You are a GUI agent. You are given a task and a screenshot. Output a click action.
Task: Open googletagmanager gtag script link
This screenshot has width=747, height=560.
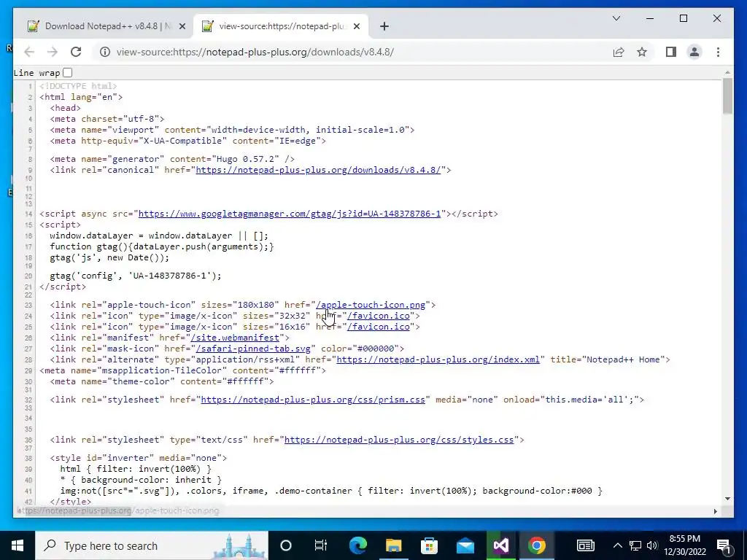click(x=290, y=214)
